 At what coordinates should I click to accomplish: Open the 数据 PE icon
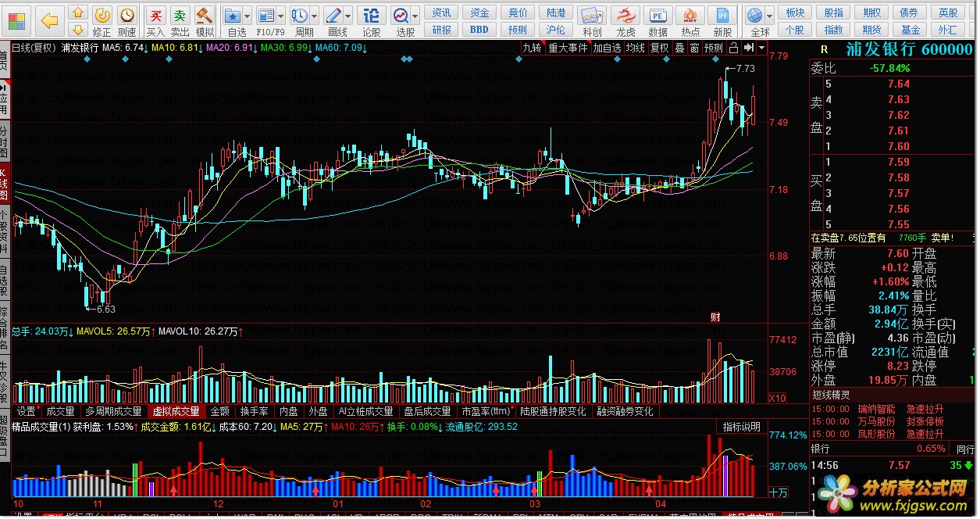658,15
